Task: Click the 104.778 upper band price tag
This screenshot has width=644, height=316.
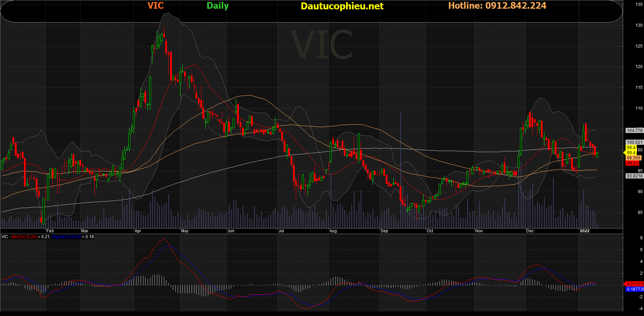Action: 634,131
